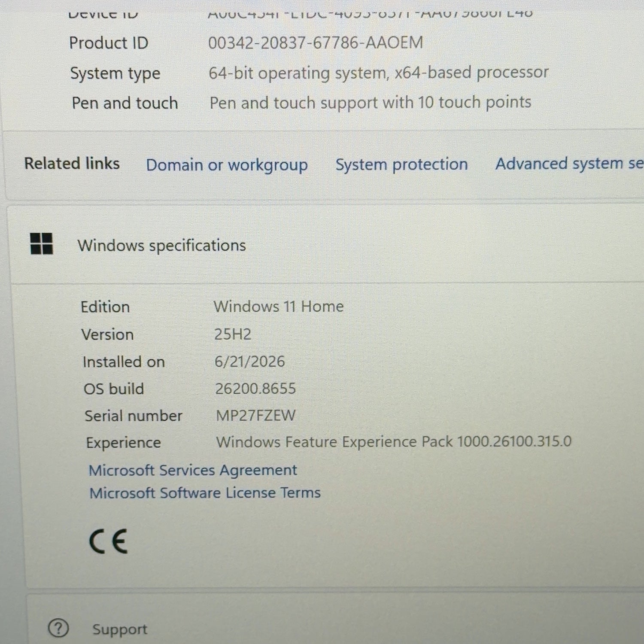The image size is (644, 644).
Task: Click the Windows logo icon beside Windows specifications
Action: click(x=42, y=243)
